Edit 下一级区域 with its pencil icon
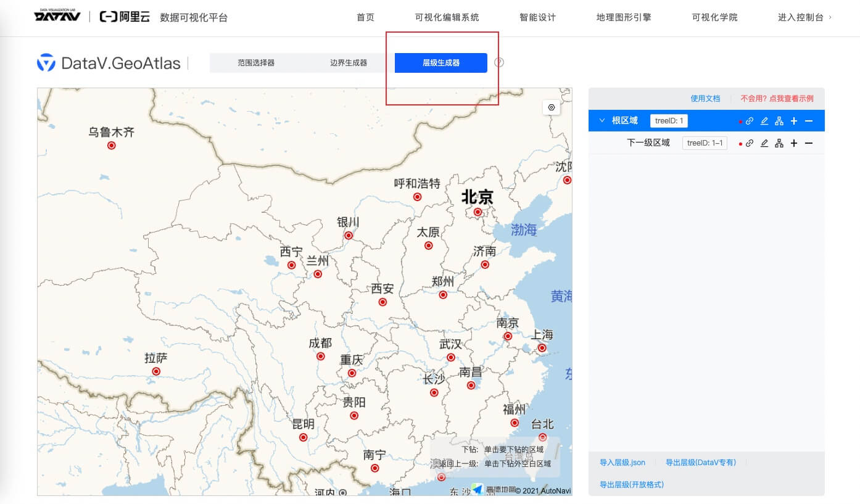This screenshot has height=504, width=860. (764, 143)
